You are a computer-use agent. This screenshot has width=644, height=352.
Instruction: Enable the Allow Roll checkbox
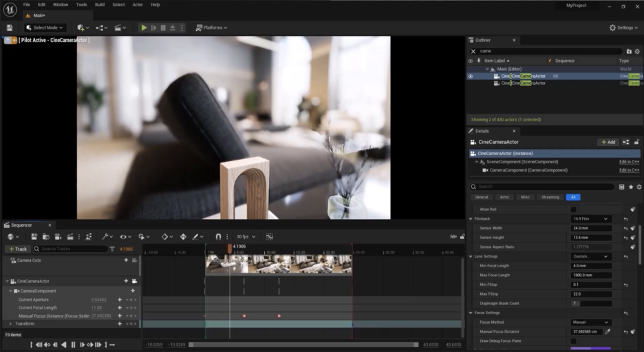tap(574, 209)
